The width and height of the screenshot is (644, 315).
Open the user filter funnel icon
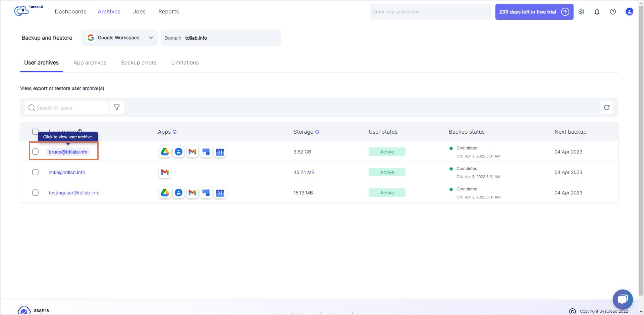[x=117, y=107]
